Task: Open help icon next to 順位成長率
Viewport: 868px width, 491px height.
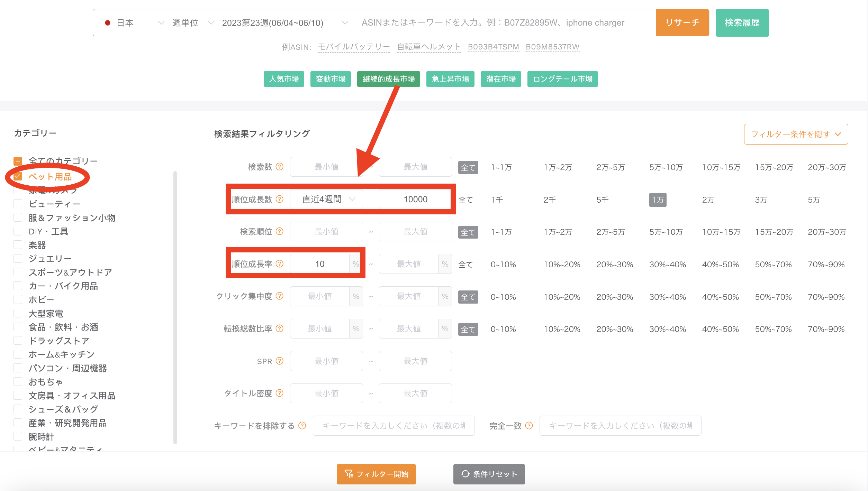Action: (280, 264)
